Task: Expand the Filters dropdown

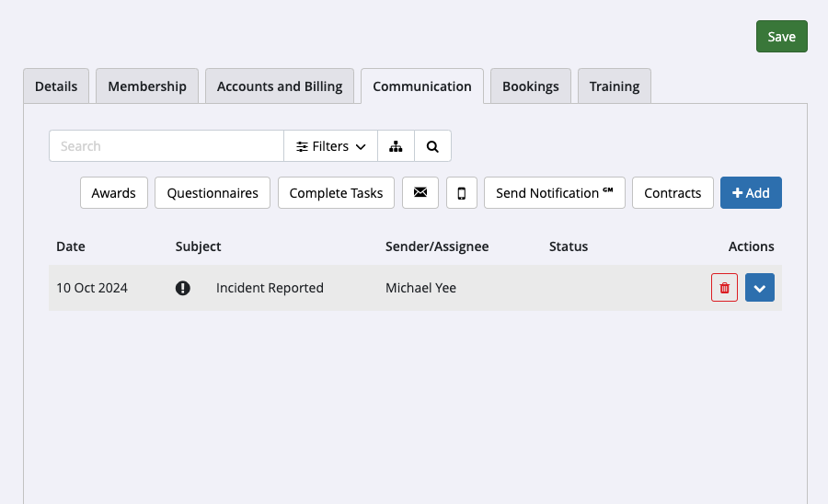Action: coord(330,146)
